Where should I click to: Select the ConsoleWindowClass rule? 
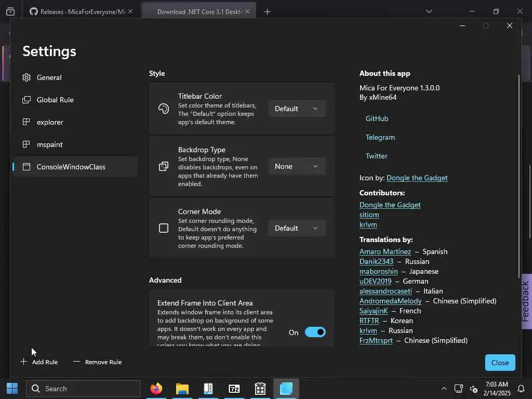click(75, 167)
